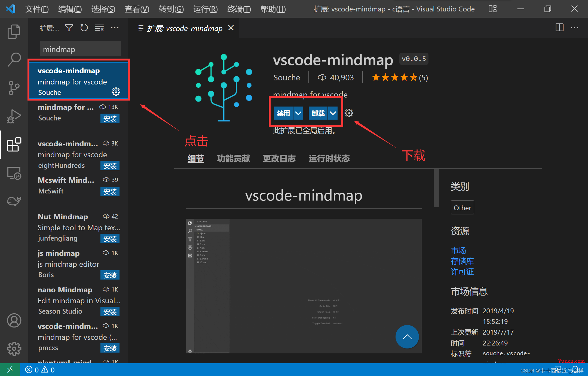Click gear on installed vscode-mindmap list item
This screenshot has width=588, height=376.
(x=116, y=92)
